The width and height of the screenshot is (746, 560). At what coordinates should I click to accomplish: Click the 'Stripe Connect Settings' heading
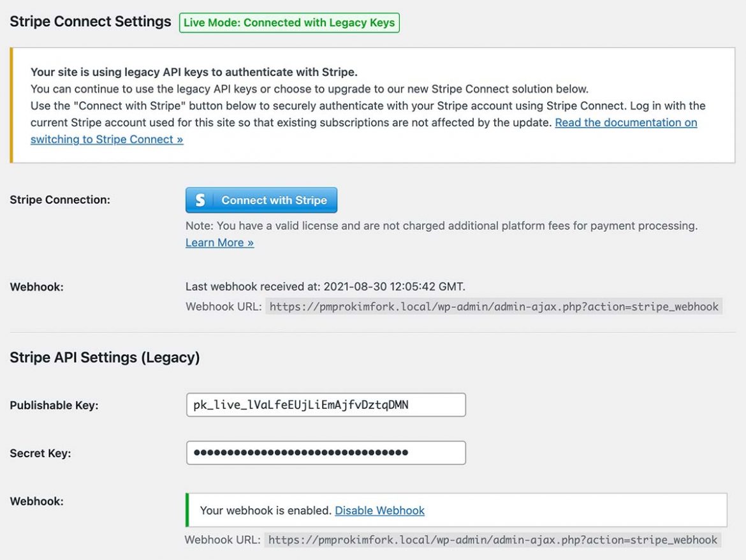(89, 21)
